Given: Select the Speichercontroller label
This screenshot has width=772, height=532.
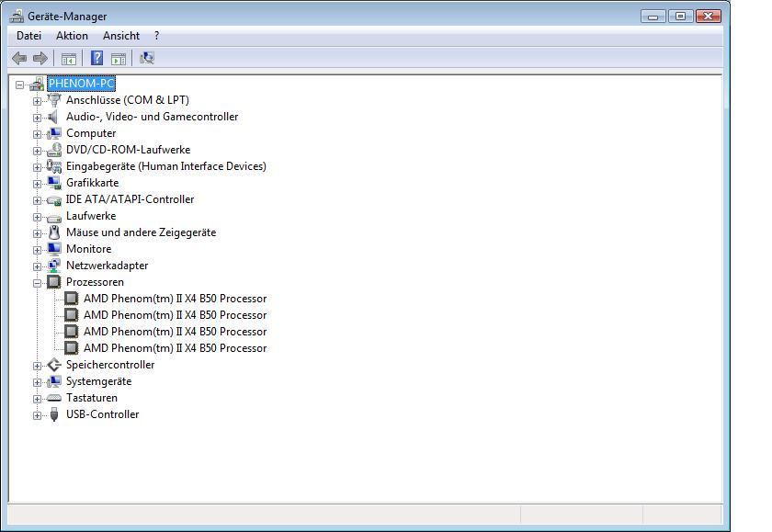Looking at the screenshot, I should click(110, 365).
